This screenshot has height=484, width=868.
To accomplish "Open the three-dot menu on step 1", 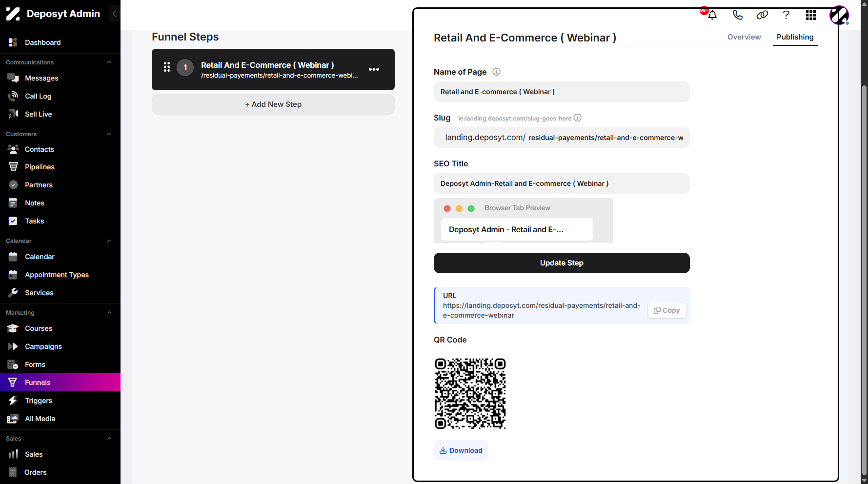I will (x=374, y=69).
